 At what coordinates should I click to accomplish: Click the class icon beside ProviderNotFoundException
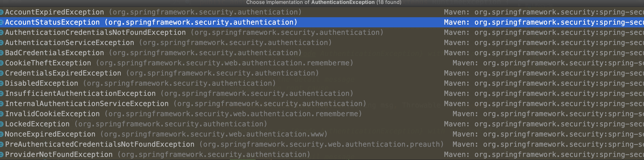pos(2,155)
